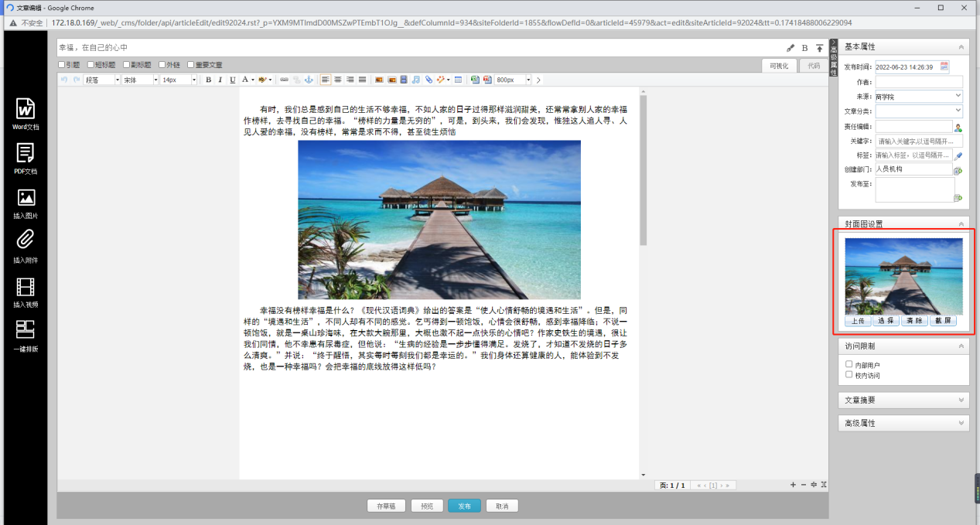Switch to the 代码 code tab

813,66
